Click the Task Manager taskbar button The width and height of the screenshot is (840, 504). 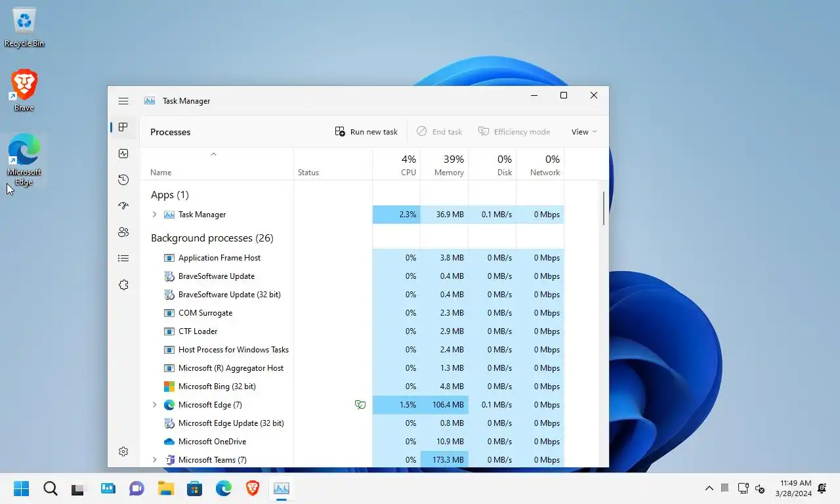(282, 488)
